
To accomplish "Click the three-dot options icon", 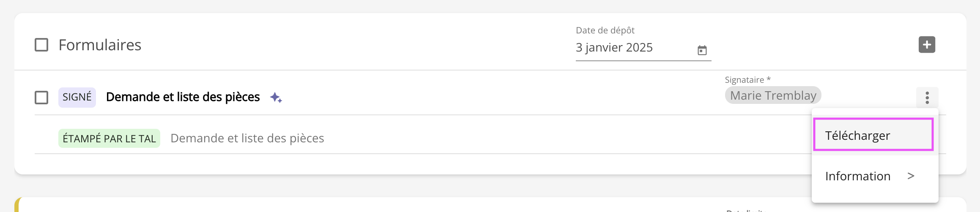I will click(927, 98).
